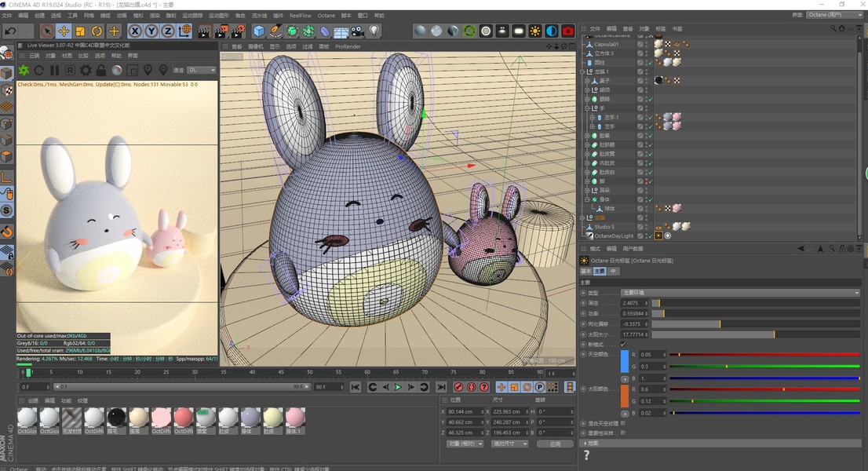Toggle clay mode sphere in Live Viewer
The height and width of the screenshot is (471, 868).
coord(117,71)
